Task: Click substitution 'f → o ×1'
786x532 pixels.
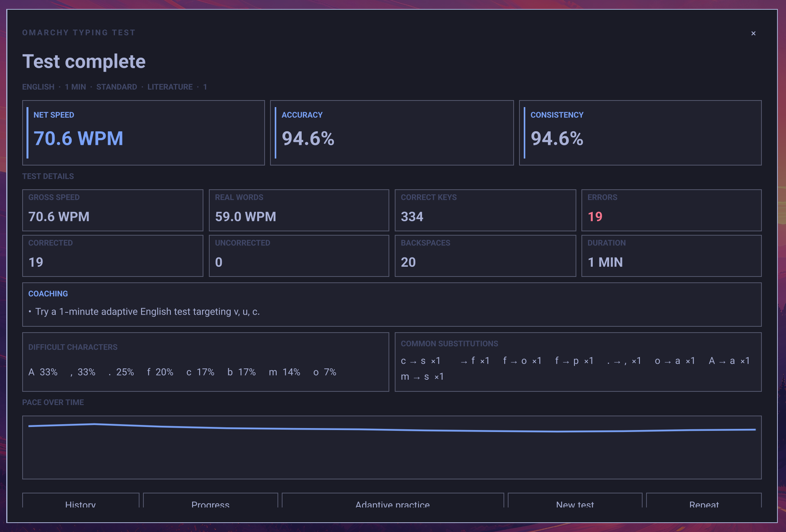Action: point(522,361)
